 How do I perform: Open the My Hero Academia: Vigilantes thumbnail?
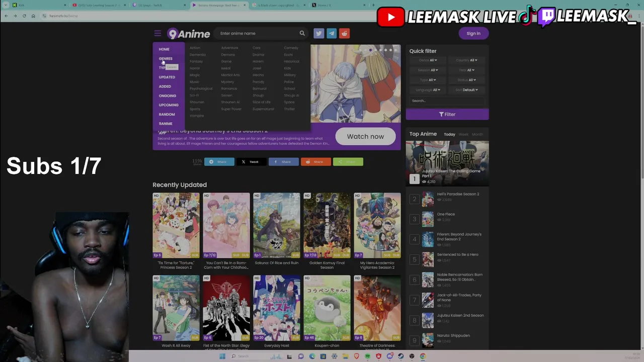pos(377,225)
